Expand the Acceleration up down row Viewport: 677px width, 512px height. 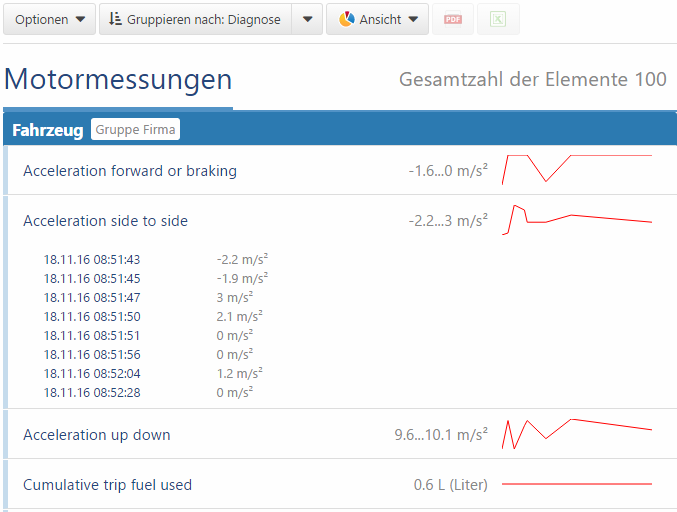[97, 435]
